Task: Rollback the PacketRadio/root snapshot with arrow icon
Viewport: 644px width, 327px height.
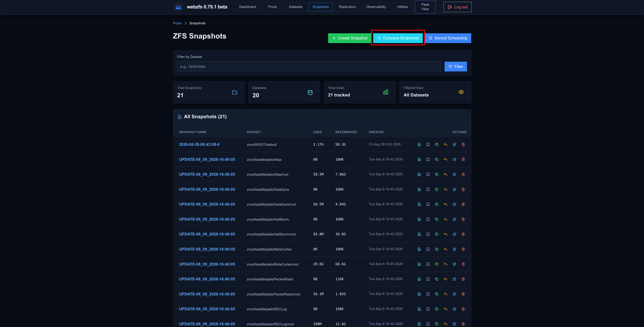Action: (x=445, y=294)
